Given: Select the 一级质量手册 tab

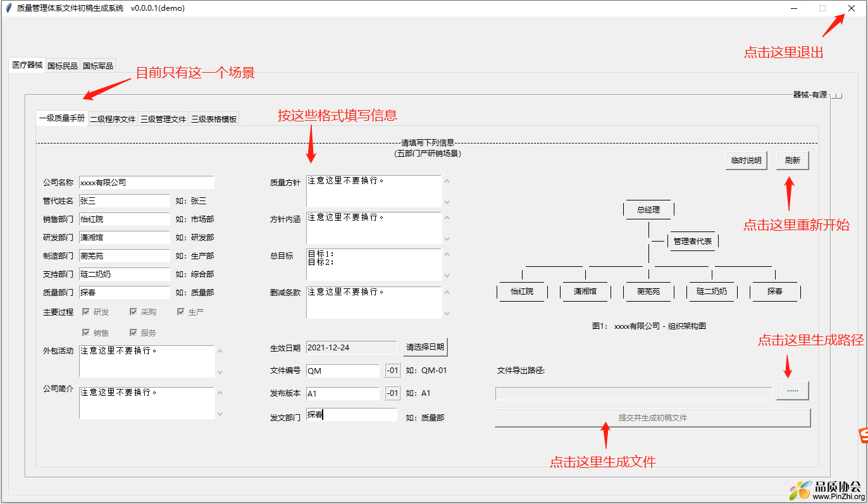Looking at the screenshot, I should [x=61, y=118].
